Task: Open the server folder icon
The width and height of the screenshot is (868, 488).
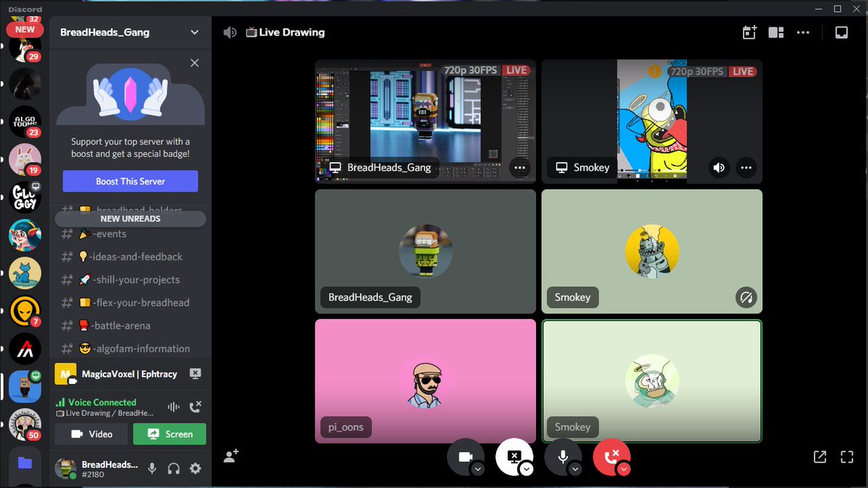Action: click(x=25, y=463)
